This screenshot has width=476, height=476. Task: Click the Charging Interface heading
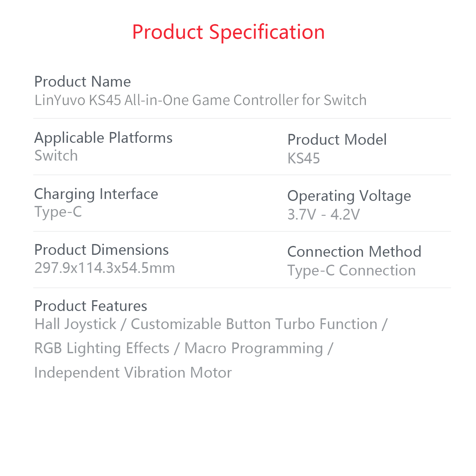click(96, 194)
